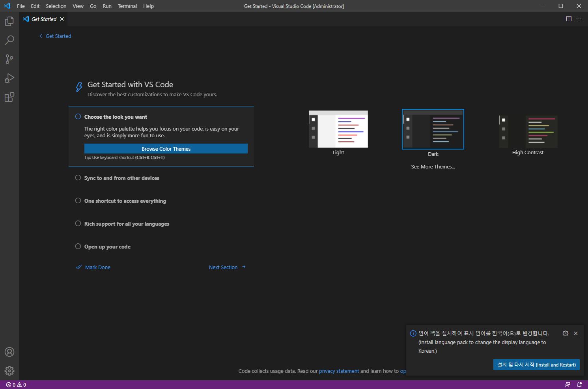Collapse 'Choose the look you want' heading
This screenshot has width=588, height=389.
116,117
